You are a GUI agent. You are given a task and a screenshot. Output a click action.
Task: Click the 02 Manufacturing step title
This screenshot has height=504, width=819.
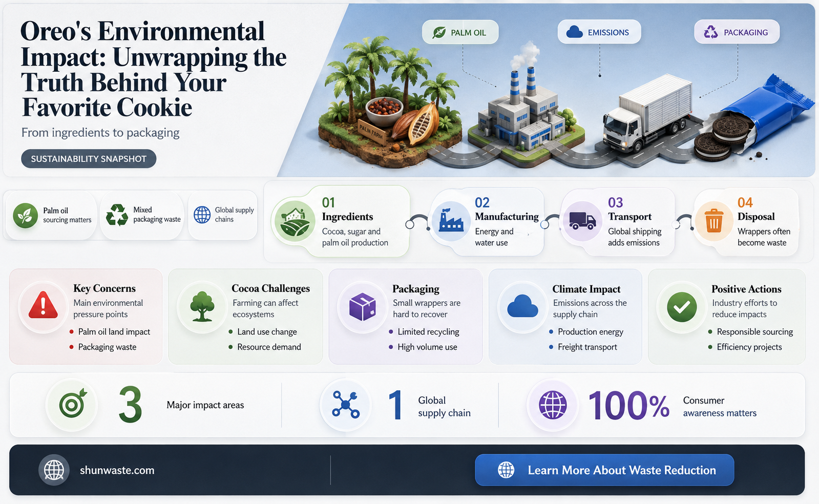pyautogui.click(x=507, y=209)
